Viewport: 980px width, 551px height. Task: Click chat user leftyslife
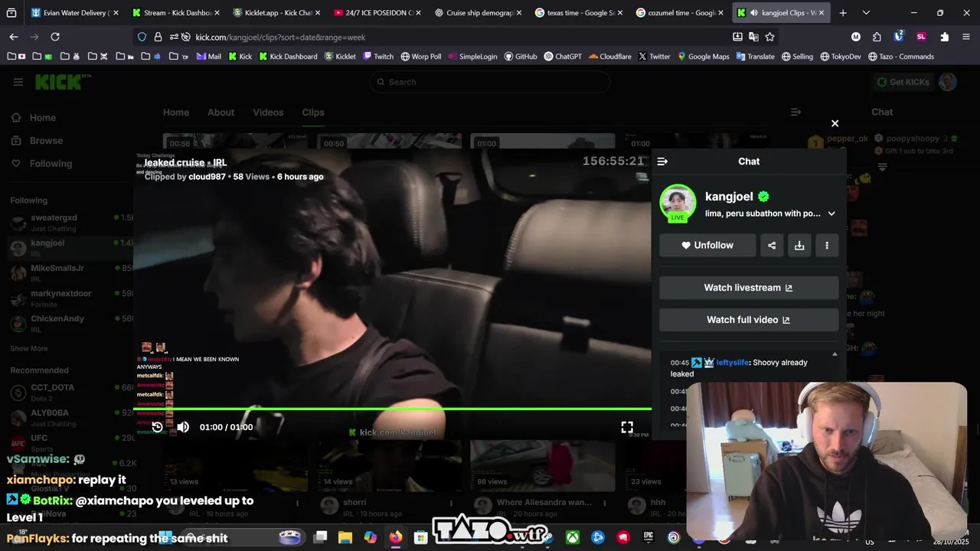click(733, 363)
